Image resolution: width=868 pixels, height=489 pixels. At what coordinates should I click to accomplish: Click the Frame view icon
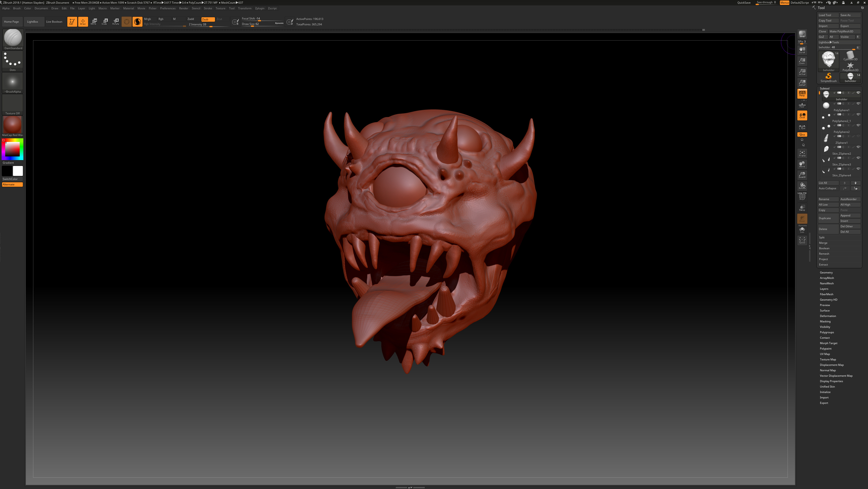(802, 153)
